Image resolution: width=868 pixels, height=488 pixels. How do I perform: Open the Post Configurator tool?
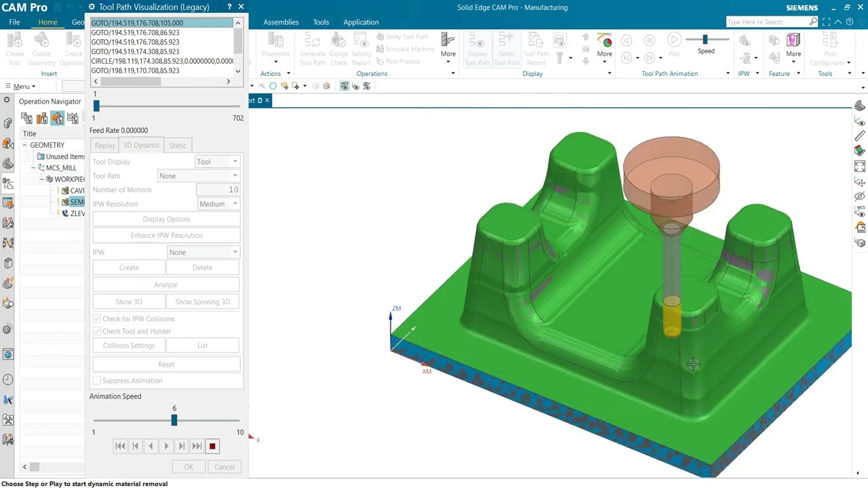click(x=830, y=49)
